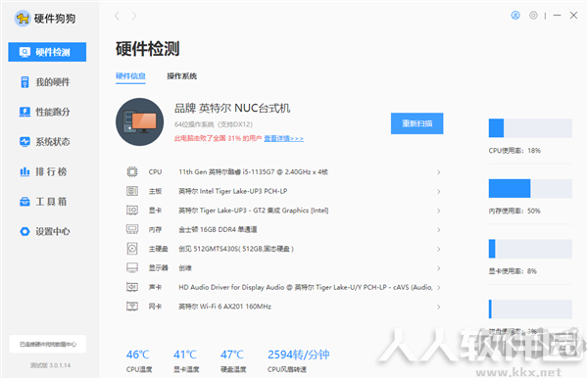588x379 pixels.
Task: Click the 硬件检测 magnifier icon in sidebar
Action: point(24,52)
